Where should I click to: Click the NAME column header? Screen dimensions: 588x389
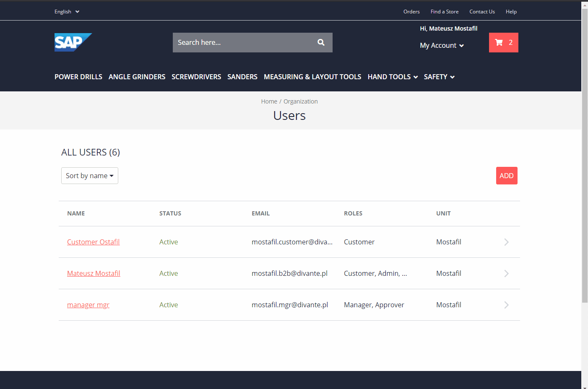(x=76, y=213)
